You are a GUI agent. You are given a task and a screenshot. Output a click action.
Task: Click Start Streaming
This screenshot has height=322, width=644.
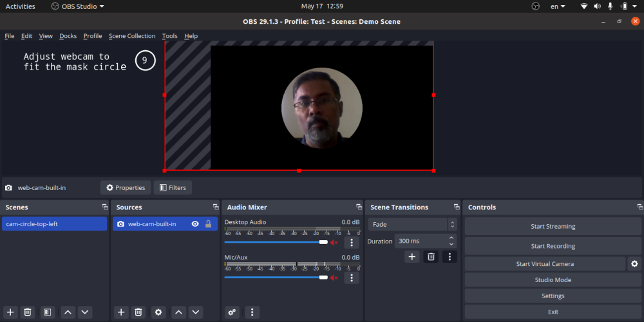tap(553, 226)
